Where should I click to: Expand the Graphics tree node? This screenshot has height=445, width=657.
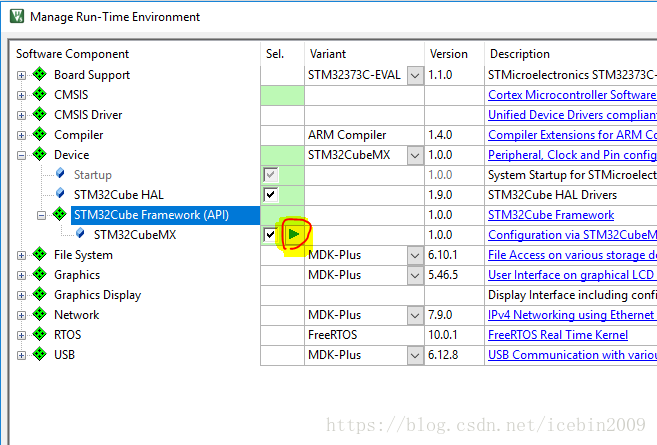pos(21,275)
